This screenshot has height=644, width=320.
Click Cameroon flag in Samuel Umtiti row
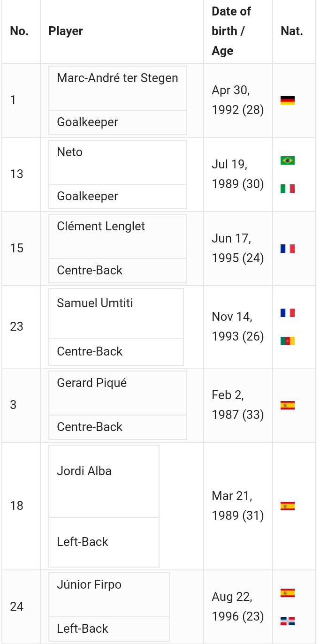[x=287, y=341]
